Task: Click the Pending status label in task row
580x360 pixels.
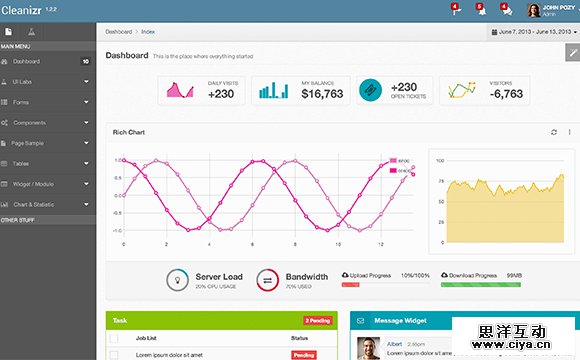Action: (x=304, y=355)
